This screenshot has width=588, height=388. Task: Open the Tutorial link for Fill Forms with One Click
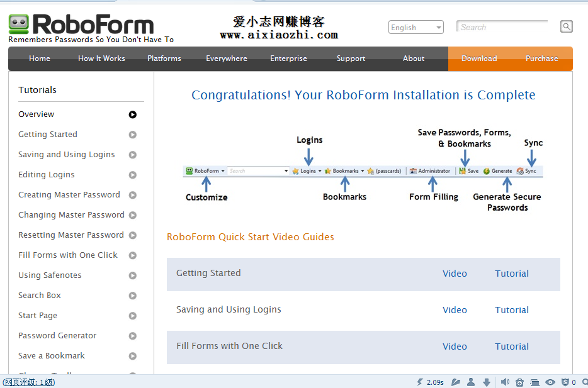tap(511, 346)
